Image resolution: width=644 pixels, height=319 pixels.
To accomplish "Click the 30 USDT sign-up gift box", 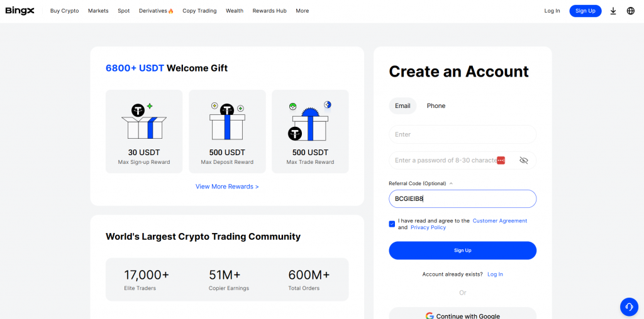I will tap(144, 131).
